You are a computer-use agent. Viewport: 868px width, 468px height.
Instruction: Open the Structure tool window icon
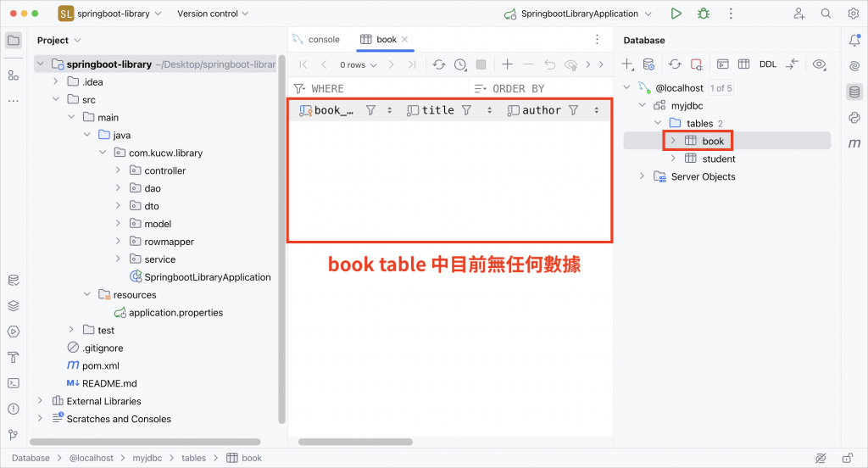(x=14, y=75)
